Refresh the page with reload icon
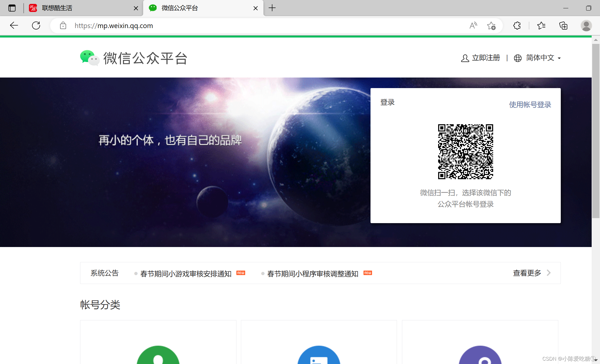The height and width of the screenshot is (364, 600). point(36,26)
